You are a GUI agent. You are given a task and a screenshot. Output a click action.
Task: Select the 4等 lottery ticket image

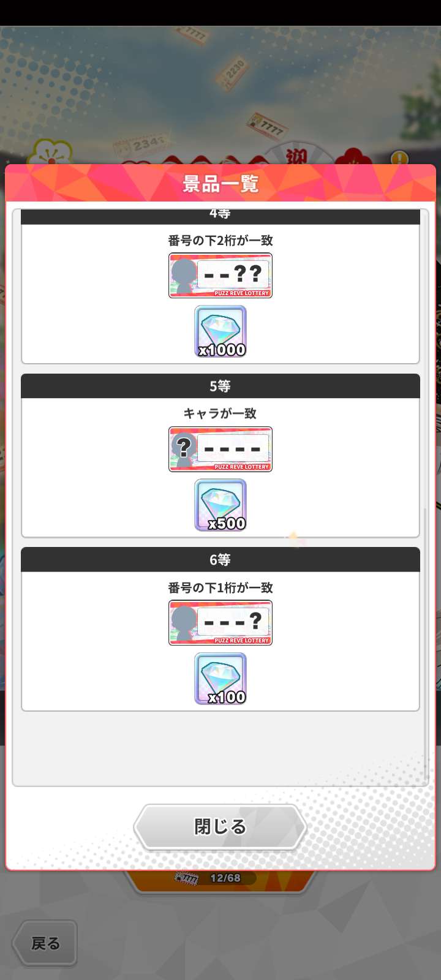(221, 276)
